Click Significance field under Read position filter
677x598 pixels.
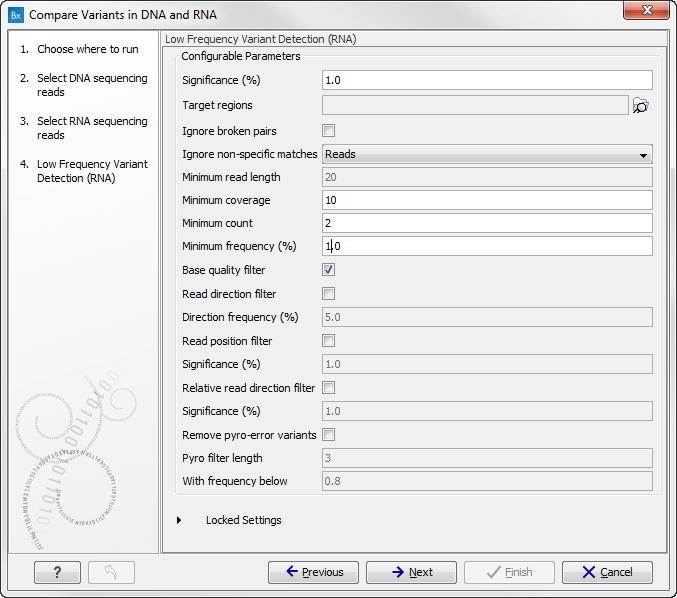coord(487,364)
